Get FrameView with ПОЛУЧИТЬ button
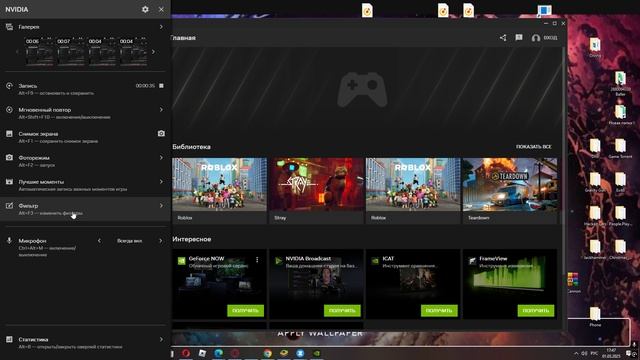This screenshot has height=360, width=640. [536, 311]
